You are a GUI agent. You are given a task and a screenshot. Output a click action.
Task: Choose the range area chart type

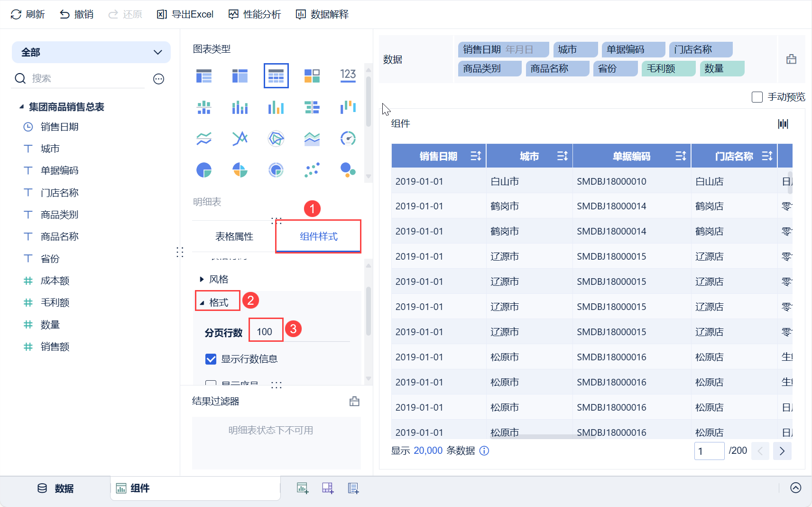coord(312,139)
